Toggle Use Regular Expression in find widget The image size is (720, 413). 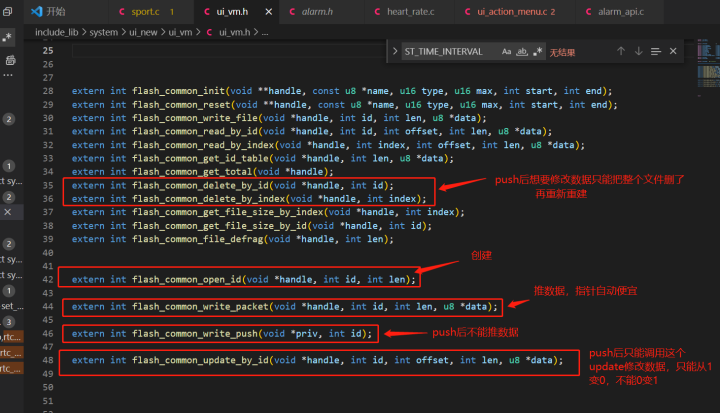point(537,51)
